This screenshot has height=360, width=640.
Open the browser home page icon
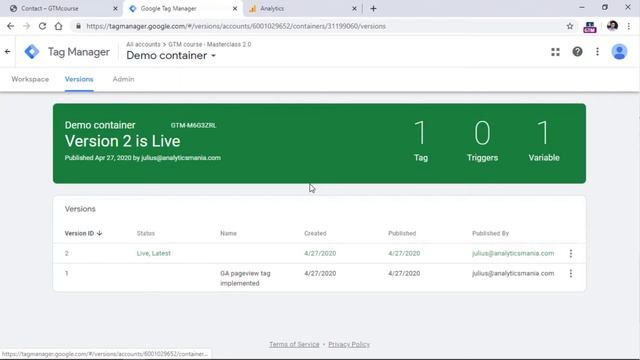click(x=58, y=26)
